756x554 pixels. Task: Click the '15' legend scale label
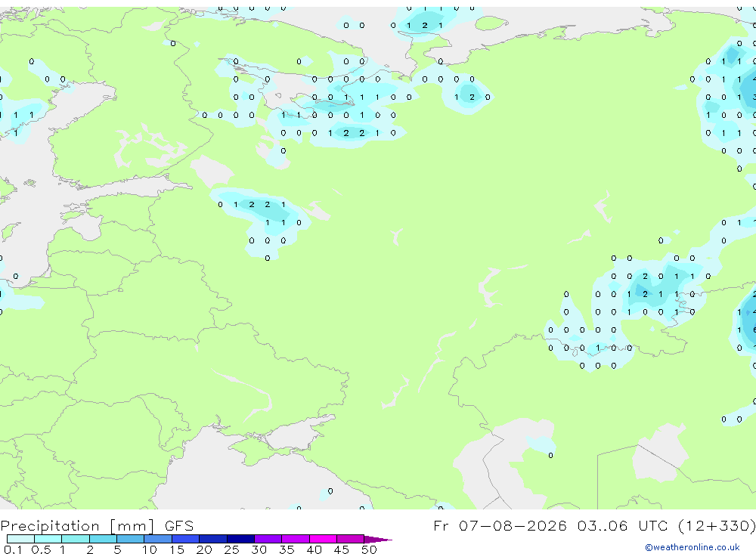click(177, 549)
